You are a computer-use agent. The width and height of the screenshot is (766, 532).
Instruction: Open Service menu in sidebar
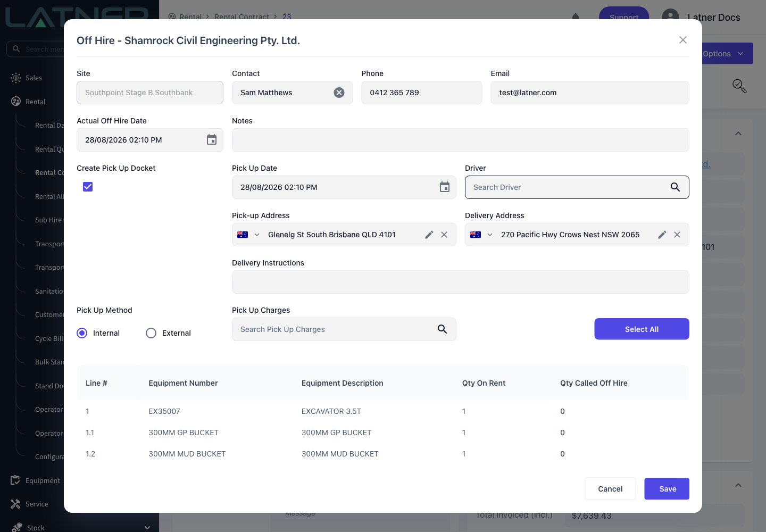[37, 504]
